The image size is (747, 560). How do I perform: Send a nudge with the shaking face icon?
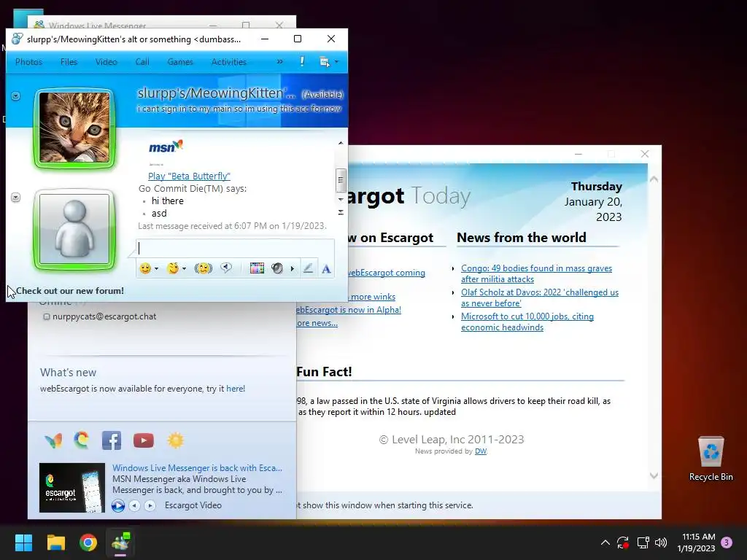(x=204, y=268)
